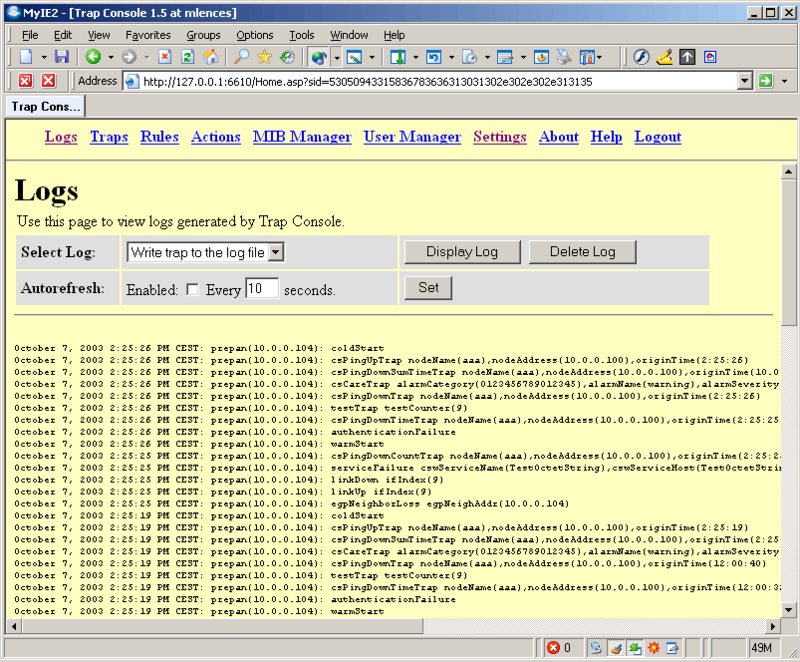Viewport: 800px width, 662px height.
Task: Open the Window menu
Action: [349, 35]
